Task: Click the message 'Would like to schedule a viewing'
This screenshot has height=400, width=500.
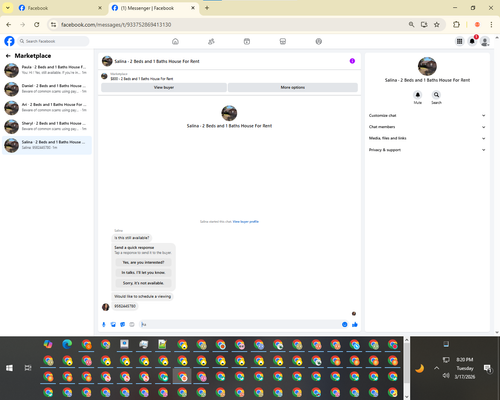Action: coord(142,296)
